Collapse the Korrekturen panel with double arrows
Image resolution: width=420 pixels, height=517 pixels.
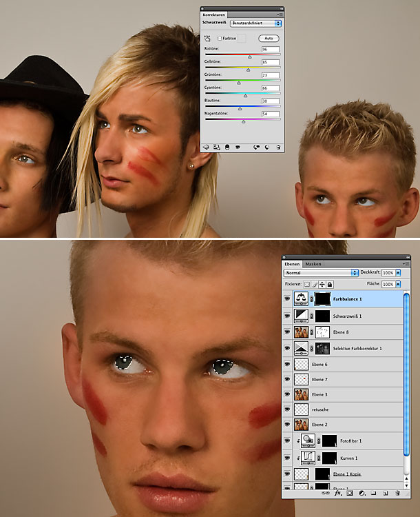coord(282,9)
